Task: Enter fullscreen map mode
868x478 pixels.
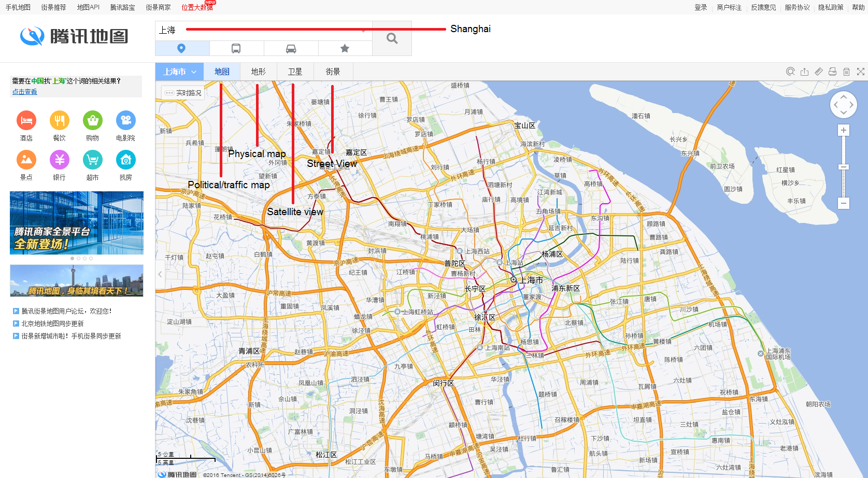Action: 860,72
